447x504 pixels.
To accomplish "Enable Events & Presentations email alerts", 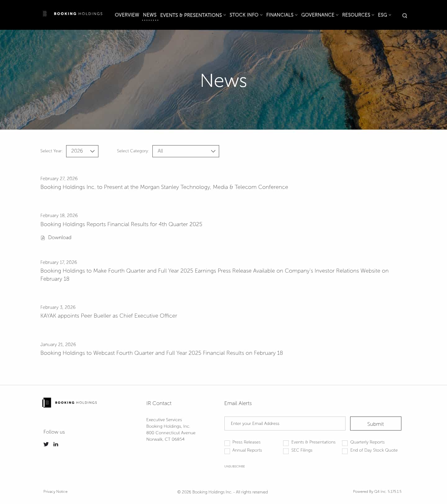I will (x=286, y=443).
